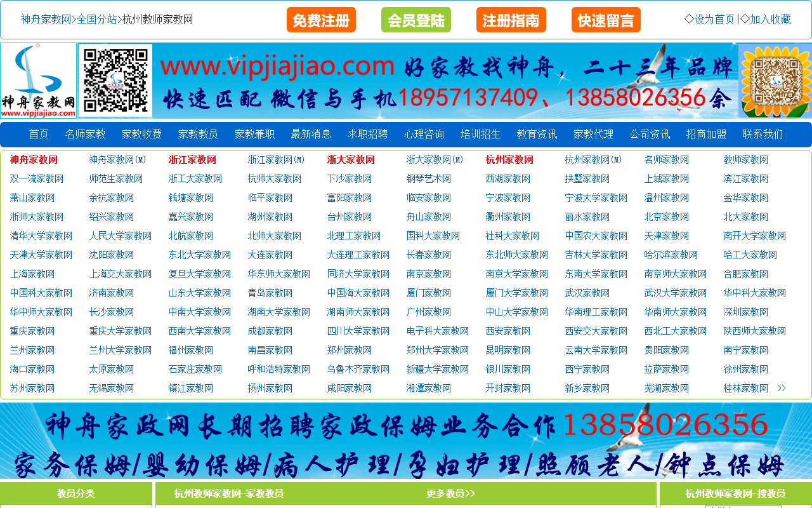Open 成都家教网 link
Image resolution: width=812 pixels, height=508 pixels.
[x=270, y=331]
